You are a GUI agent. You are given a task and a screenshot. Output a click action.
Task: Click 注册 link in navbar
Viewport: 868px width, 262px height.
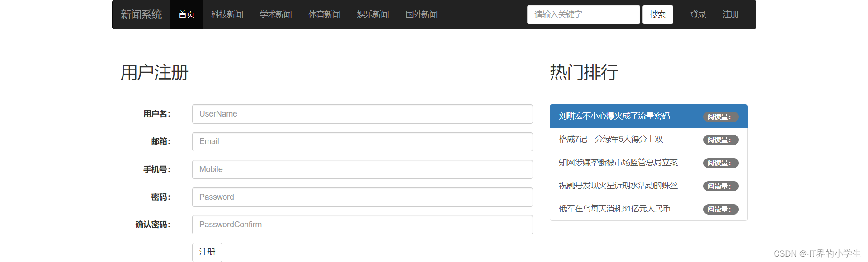click(731, 15)
